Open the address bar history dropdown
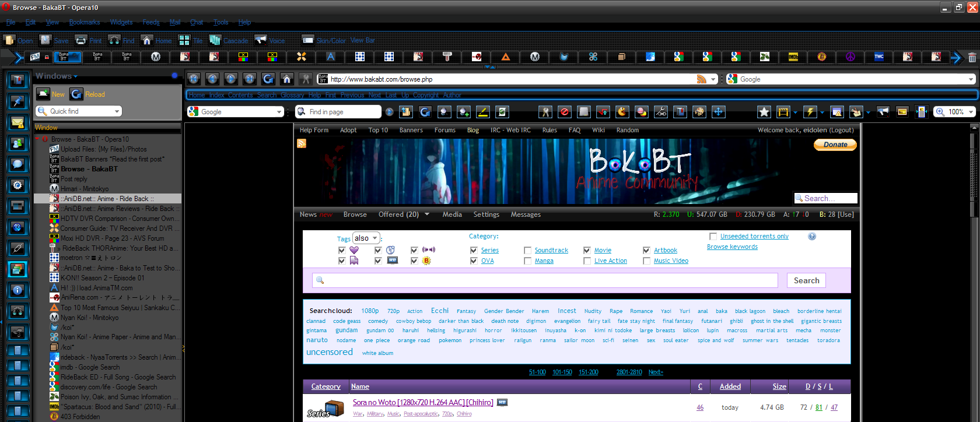Screen dimensions: 980x422 click(713, 79)
